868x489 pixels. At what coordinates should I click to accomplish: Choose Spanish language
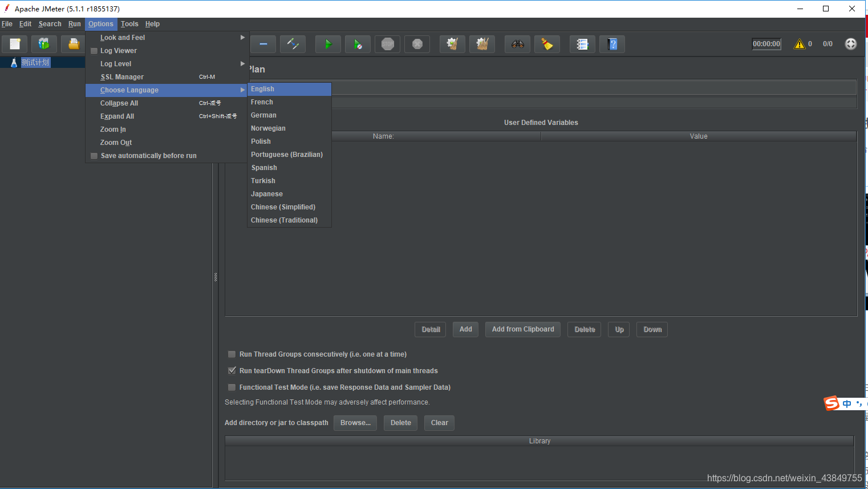[289, 168]
